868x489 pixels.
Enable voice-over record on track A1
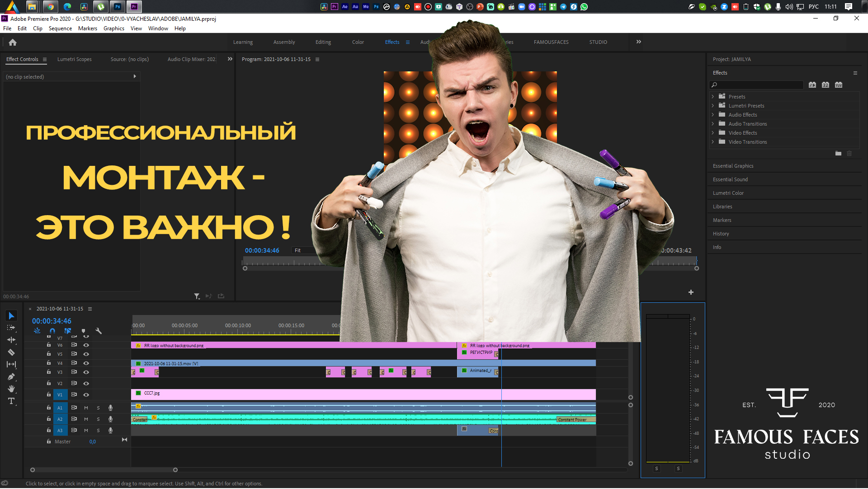pyautogui.click(x=110, y=408)
